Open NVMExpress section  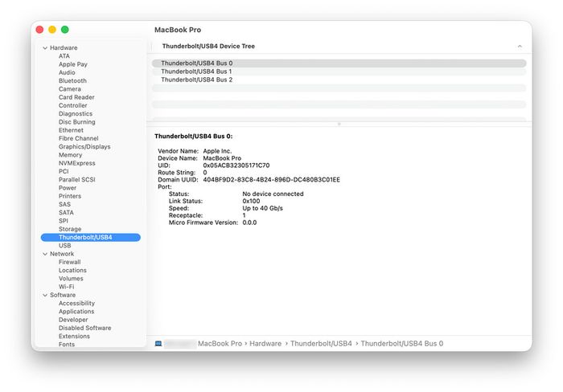[77, 163]
